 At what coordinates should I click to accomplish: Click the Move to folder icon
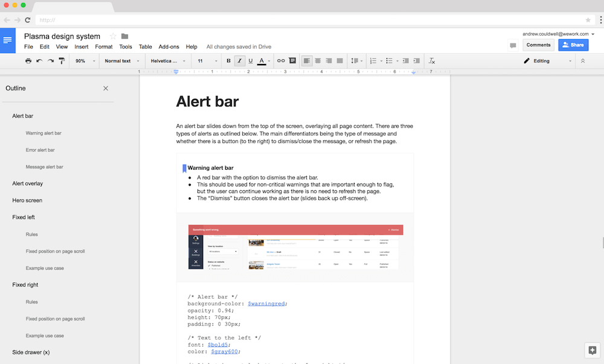pyautogui.click(x=125, y=36)
